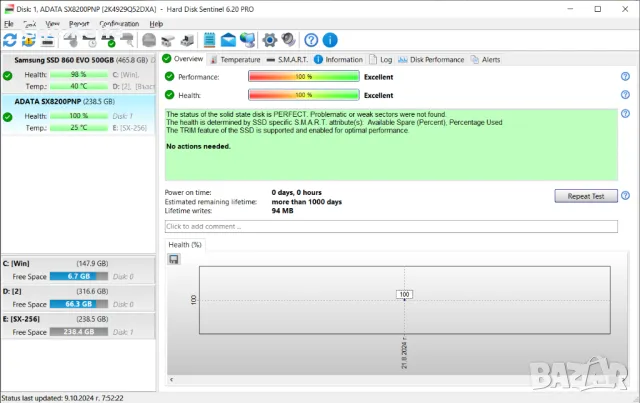This screenshot has height=403, width=640.
Task: Click the email envelope toolbar icon
Action: (x=229, y=40)
